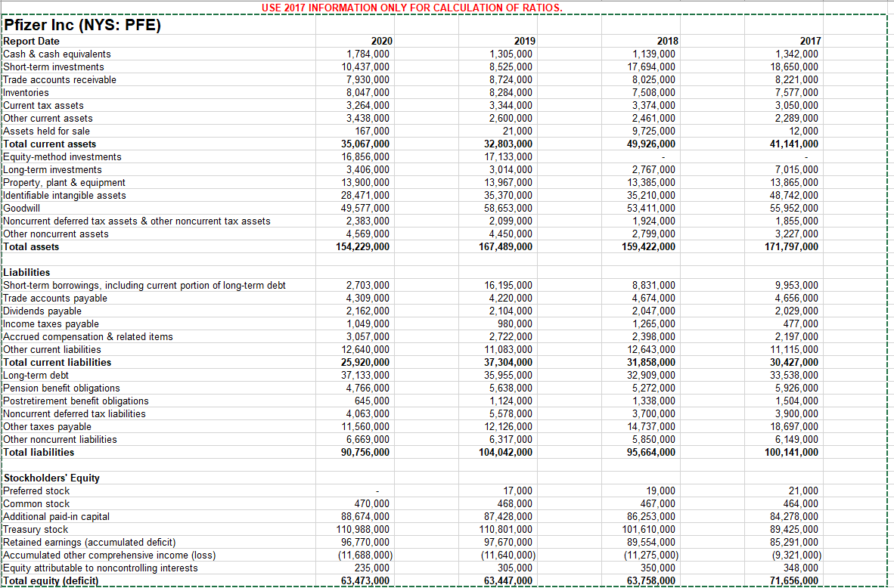Select the Short-term investments label
894x588 pixels.
point(54,67)
